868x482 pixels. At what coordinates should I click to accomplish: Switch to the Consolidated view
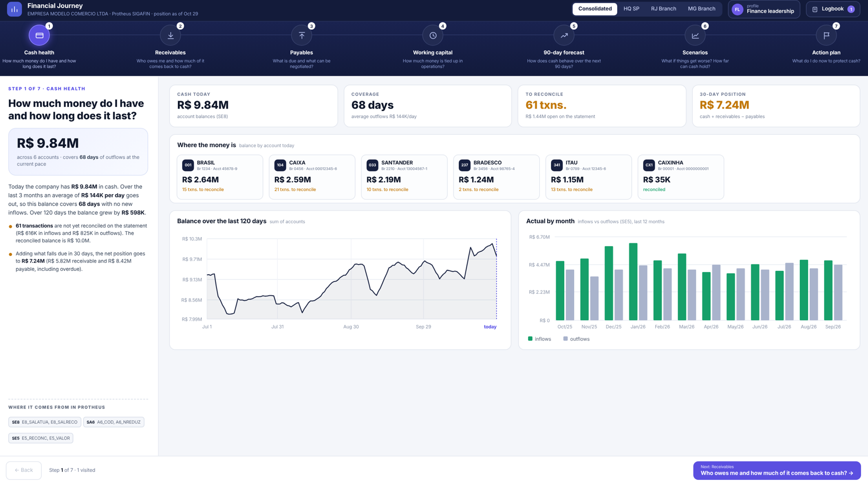click(x=595, y=9)
